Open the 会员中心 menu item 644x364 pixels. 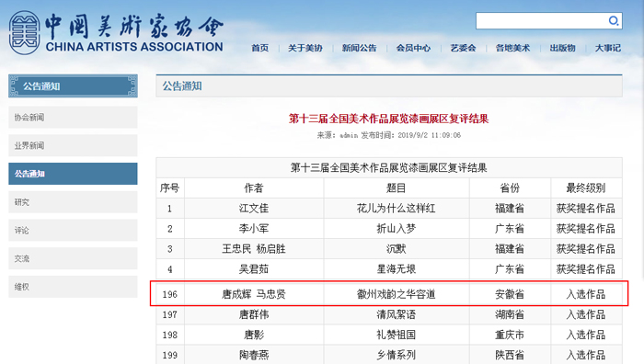413,48
